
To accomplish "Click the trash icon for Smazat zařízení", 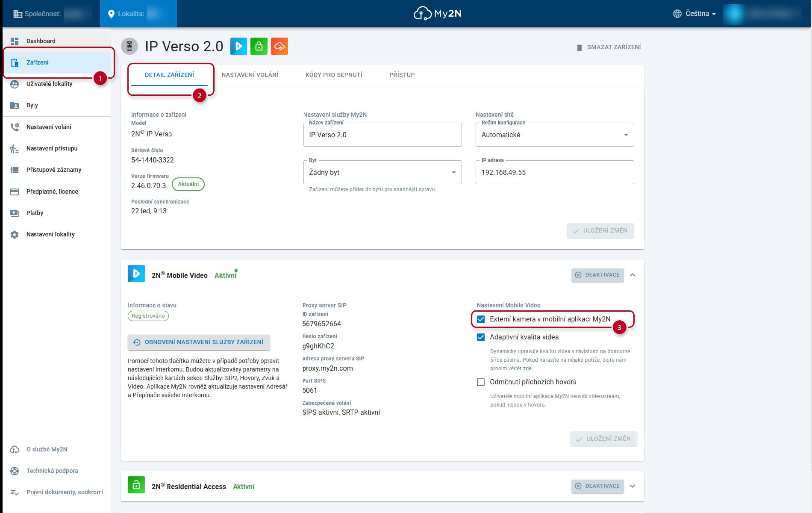I will tap(579, 47).
